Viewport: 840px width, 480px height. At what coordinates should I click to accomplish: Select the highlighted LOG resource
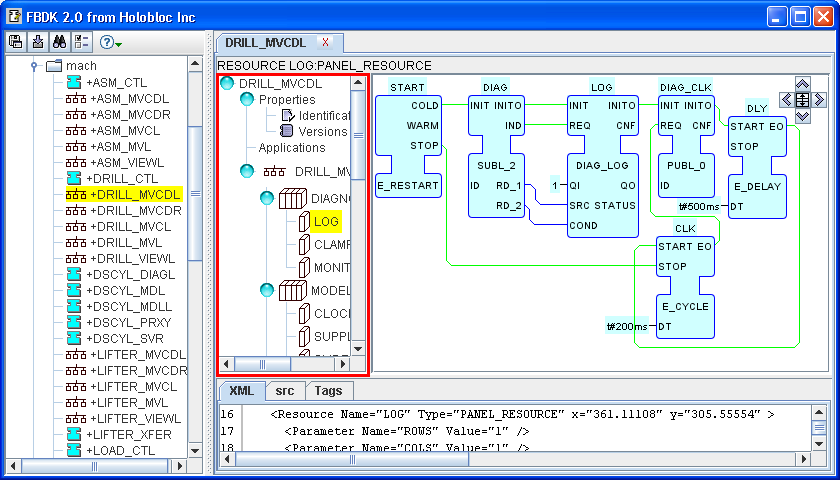pyautogui.click(x=326, y=221)
